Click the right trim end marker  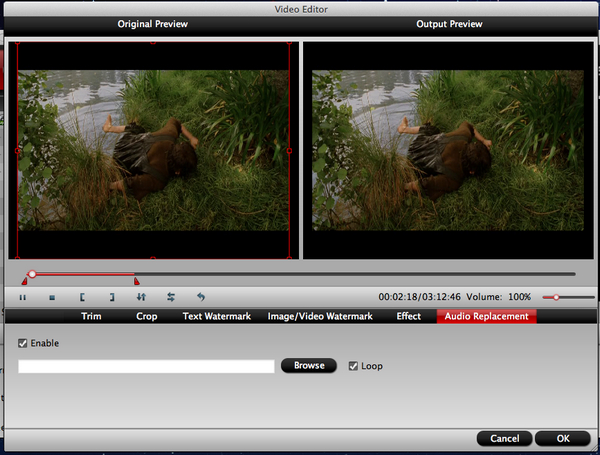coord(137,281)
